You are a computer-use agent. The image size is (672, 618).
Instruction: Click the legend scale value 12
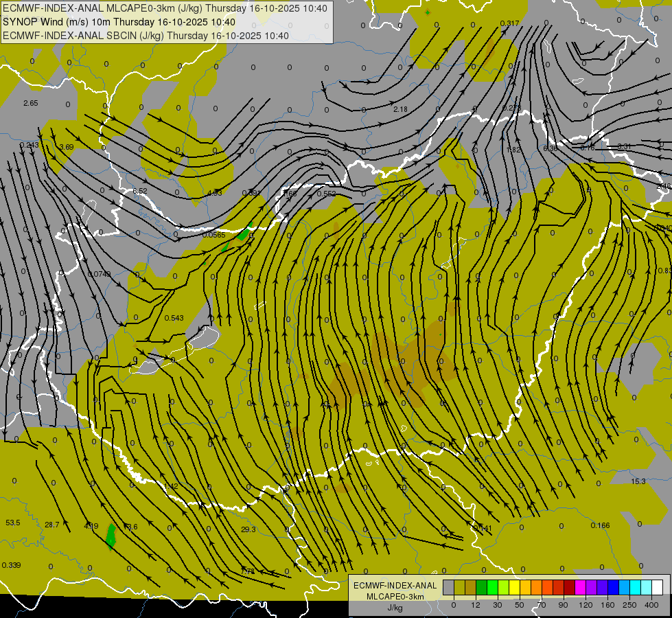(x=475, y=605)
